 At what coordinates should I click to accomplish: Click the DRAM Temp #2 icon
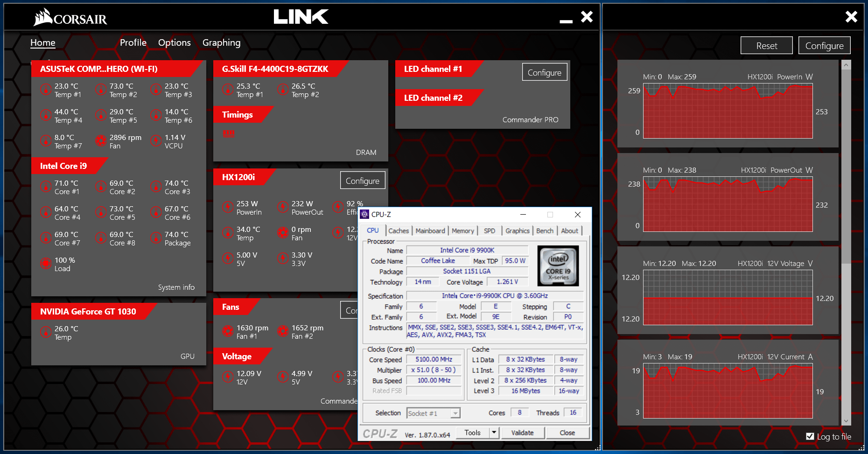(x=282, y=90)
